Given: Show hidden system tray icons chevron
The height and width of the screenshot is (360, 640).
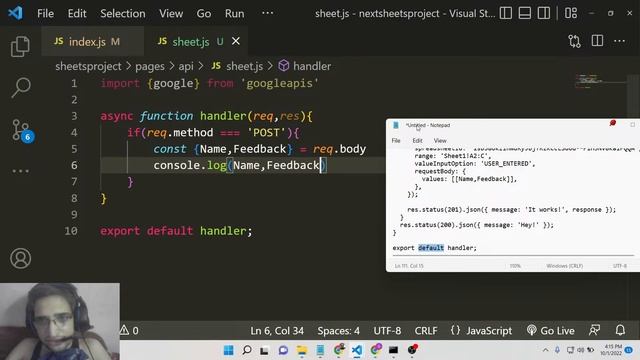Looking at the screenshot, I should click(x=545, y=350).
